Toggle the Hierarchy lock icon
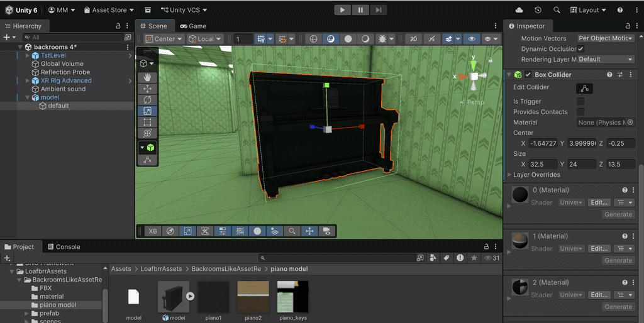The width and height of the screenshot is (644, 323). click(118, 26)
